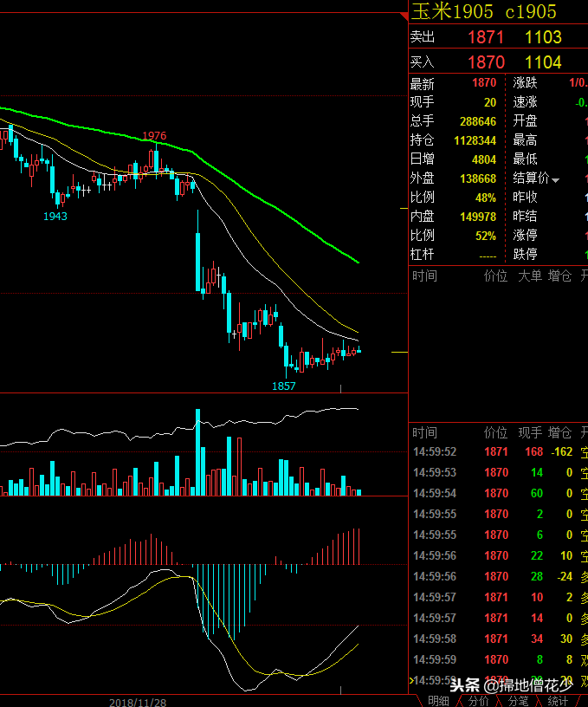Switch to the 分笔 tab

pos(518,701)
